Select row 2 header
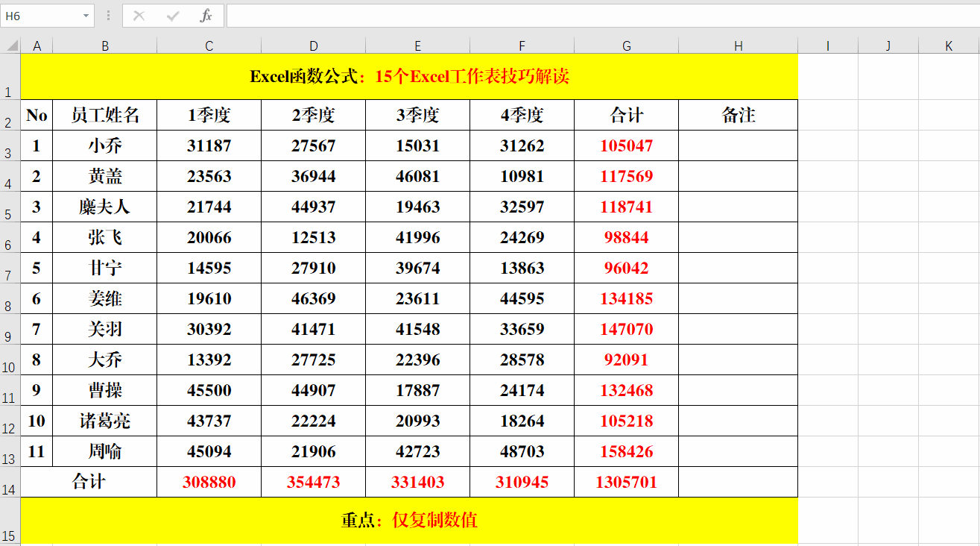 (x=10, y=116)
